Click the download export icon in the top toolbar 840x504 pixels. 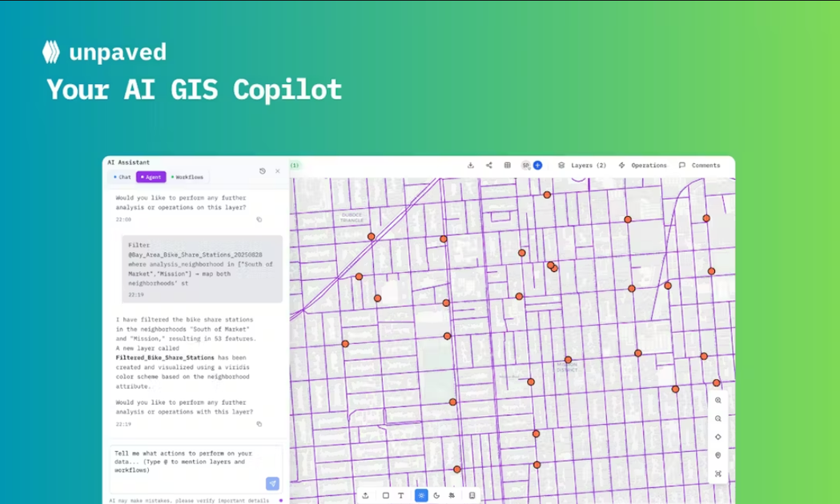tap(472, 165)
